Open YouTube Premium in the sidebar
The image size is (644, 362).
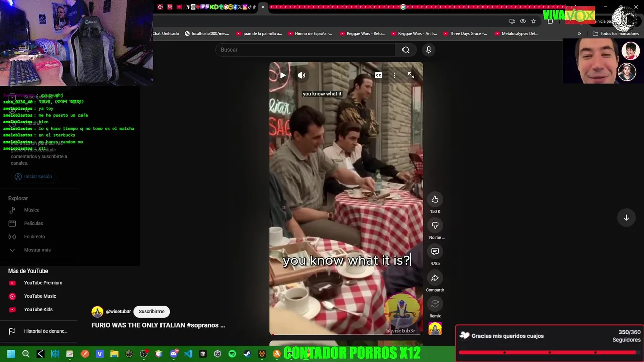click(43, 283)
